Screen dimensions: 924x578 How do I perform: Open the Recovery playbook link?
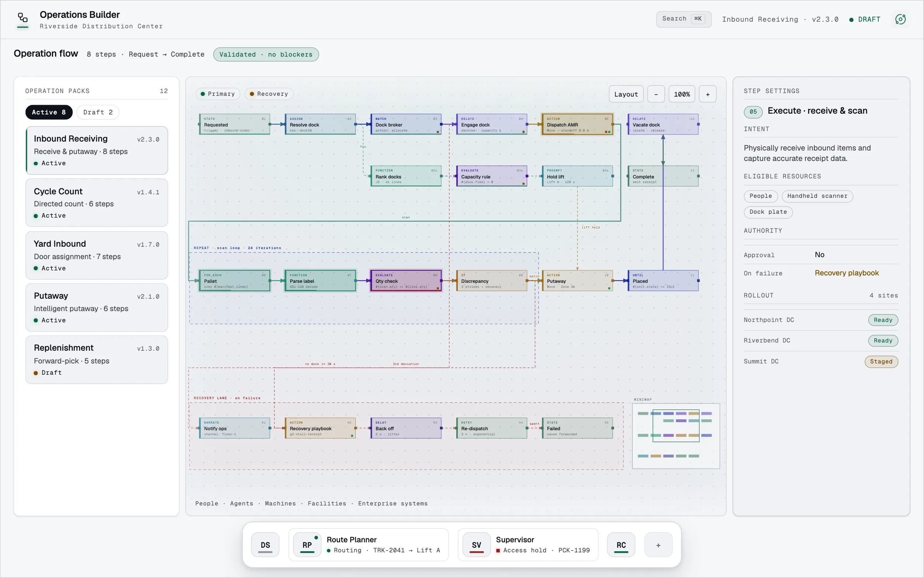tap(846, 273)
